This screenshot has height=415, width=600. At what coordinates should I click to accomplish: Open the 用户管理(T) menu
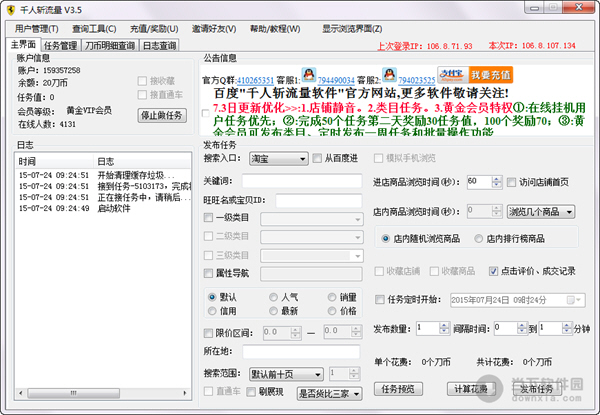(37, 29)
